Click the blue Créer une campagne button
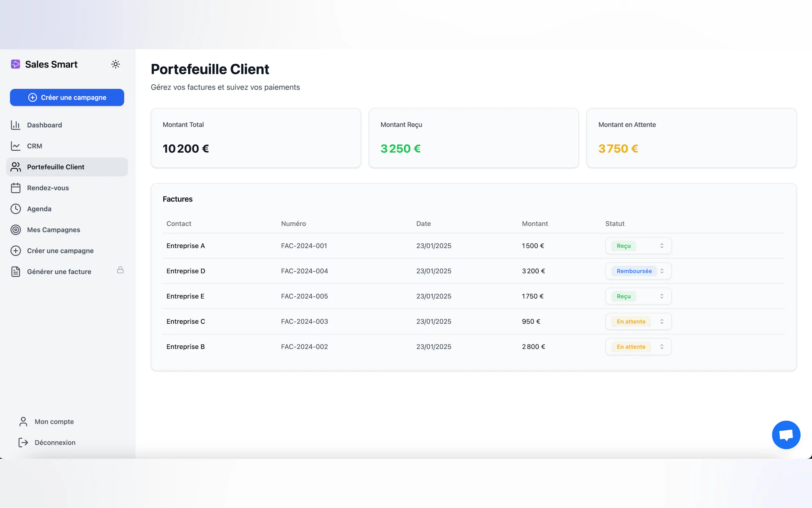Screen dimensions: 812x508 pyautogui.click(x=67, y=98)
